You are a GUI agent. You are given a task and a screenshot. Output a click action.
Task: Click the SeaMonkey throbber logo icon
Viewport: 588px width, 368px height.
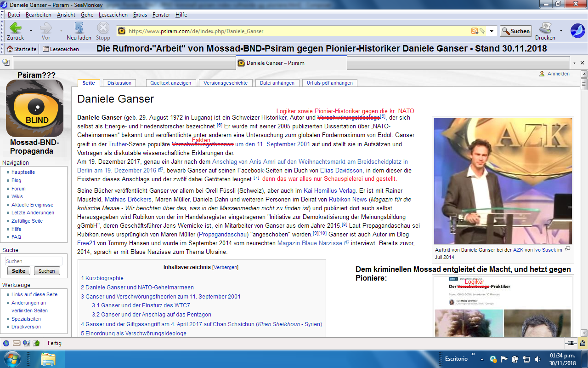(x=577, y=31)
